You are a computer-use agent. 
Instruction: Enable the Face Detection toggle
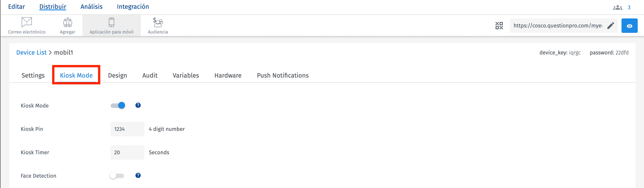117,176
